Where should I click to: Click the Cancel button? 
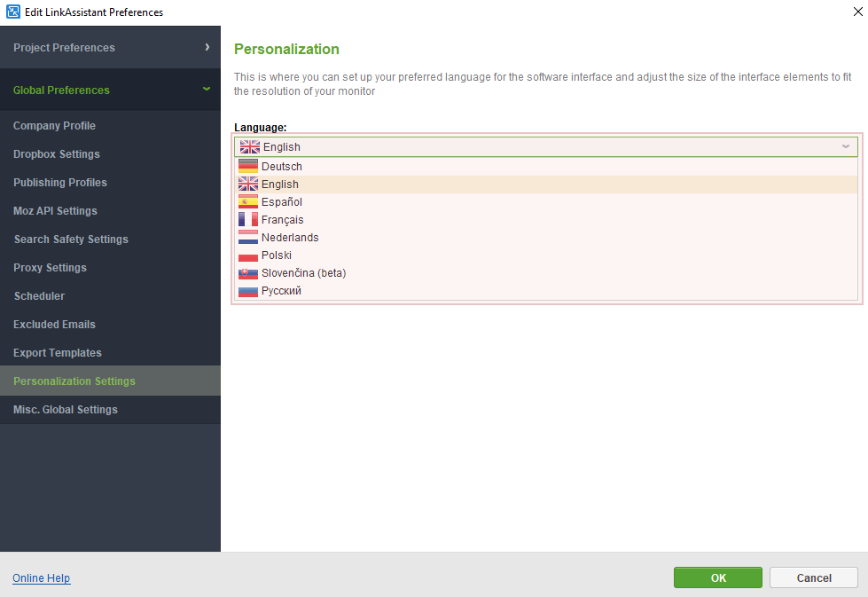(x=814, y=577)
